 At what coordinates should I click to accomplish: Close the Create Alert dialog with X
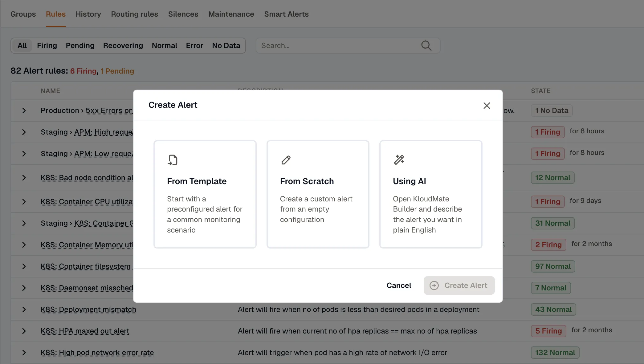[x=487, y=106]
